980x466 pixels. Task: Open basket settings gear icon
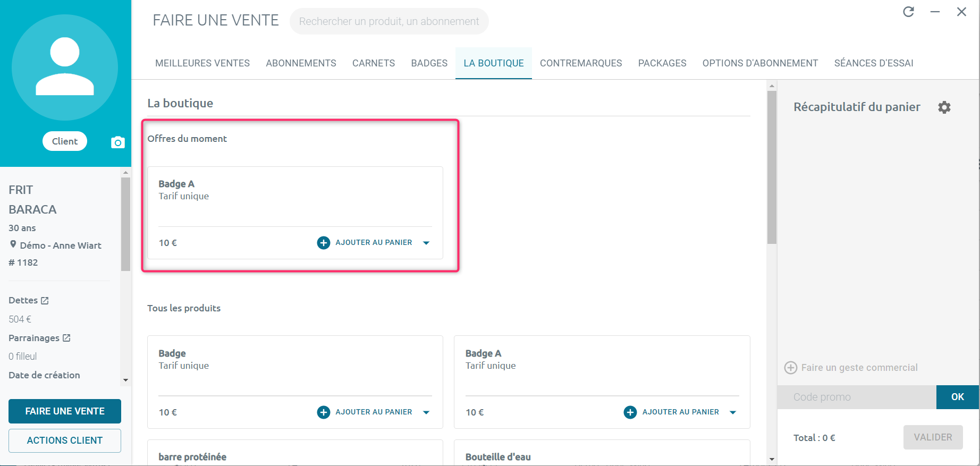click(x=944, y=107)
